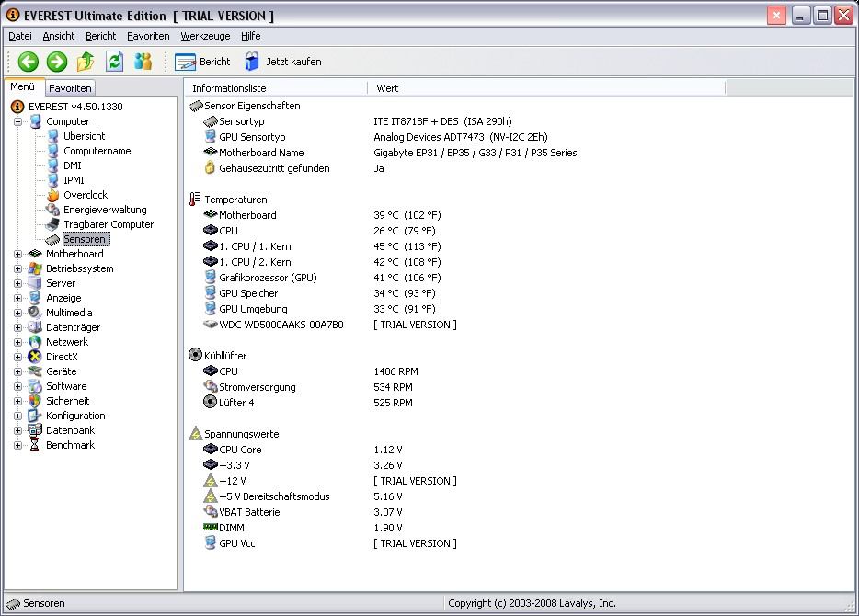The width and height of the screenshot is (859, 616).
Task: Collapse the Computer tree node
Action: click(18, 121)
